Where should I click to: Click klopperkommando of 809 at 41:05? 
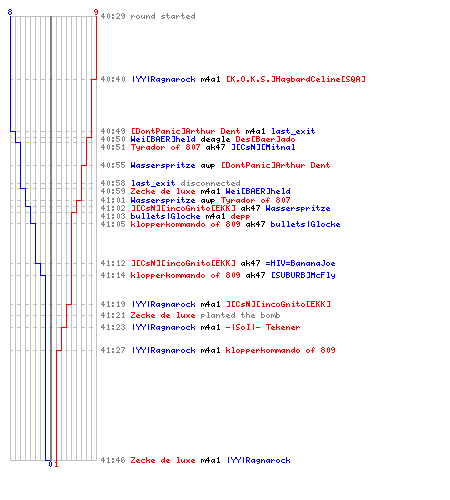click(x=185, y=224)
